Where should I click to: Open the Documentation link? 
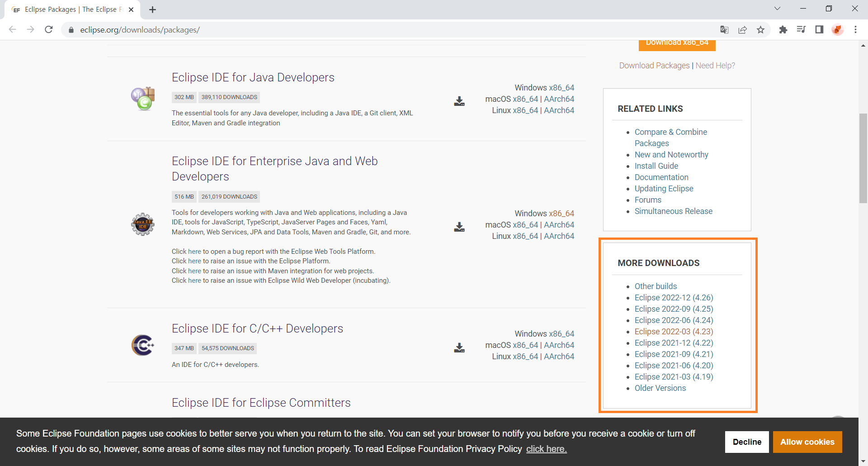(x=661, y=177)
